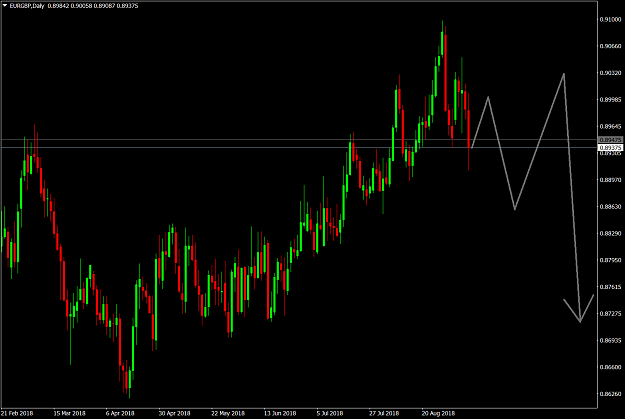Click the 0.88630 price axis label
The width and height of the screenshot is (625, 419).
(611, 207)
